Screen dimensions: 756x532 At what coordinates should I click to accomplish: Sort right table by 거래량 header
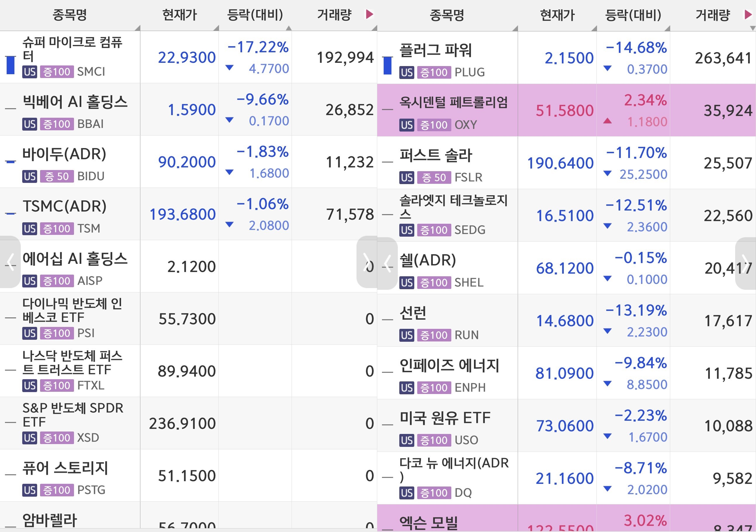point(713,15)
